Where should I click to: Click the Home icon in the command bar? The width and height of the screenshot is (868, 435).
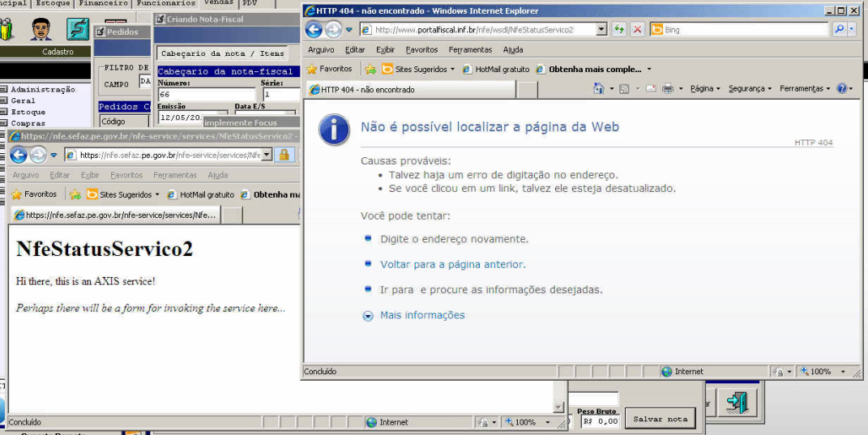tap(598, 88)
